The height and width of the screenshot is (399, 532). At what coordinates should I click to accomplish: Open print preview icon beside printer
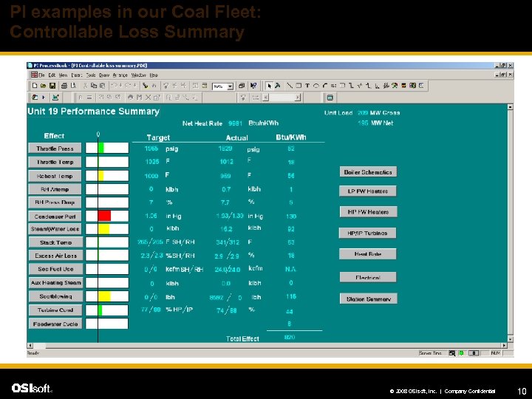pos(73,86)
